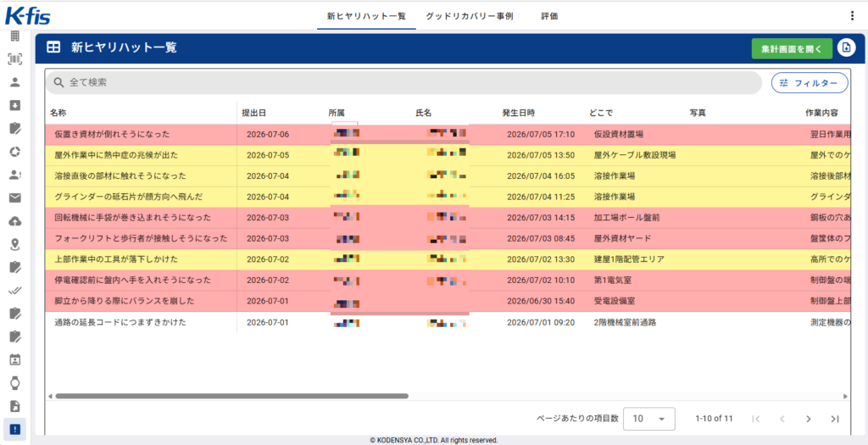
Task: Select the highlighted exclamation alert sidebar icon
Action: point(15,429)
